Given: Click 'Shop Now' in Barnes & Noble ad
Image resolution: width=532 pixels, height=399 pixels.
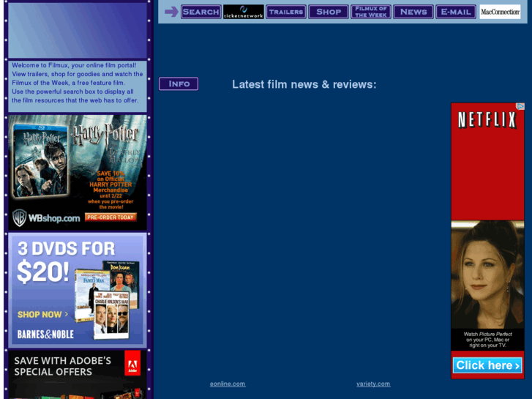Looking at the screenshot, I should coord(42,315).
